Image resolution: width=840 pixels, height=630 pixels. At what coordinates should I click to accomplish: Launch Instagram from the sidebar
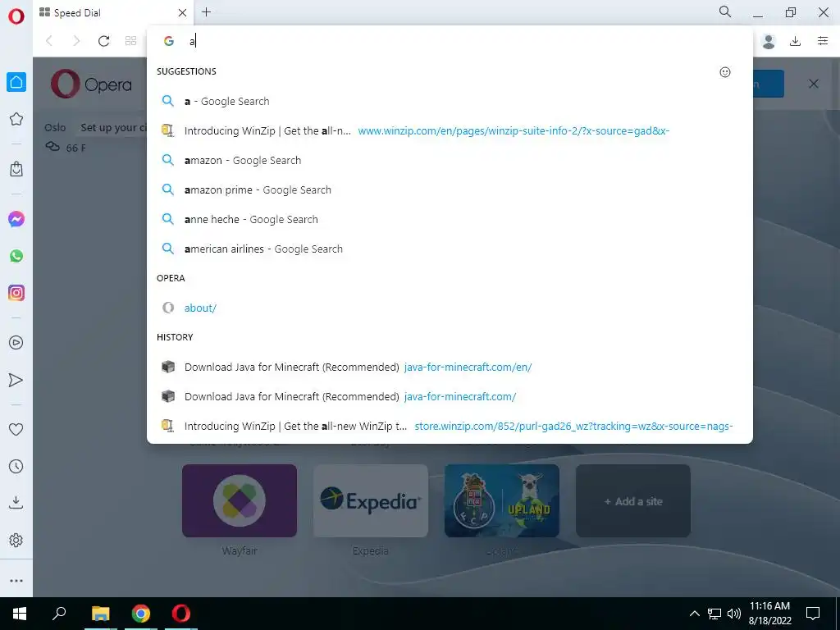(16, 293)
